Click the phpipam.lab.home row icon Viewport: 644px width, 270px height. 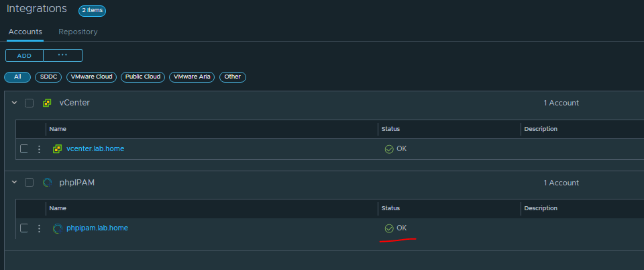57,228
